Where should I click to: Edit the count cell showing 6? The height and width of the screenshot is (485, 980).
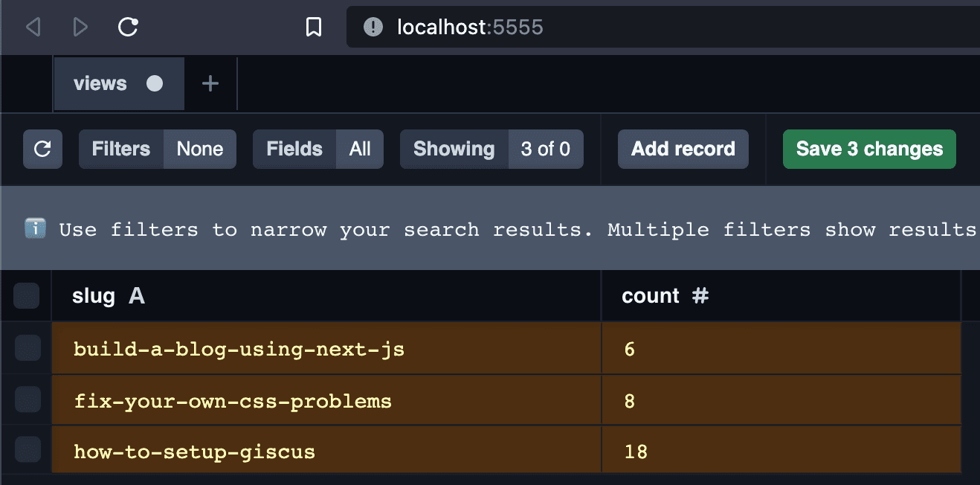click(781, 348)
